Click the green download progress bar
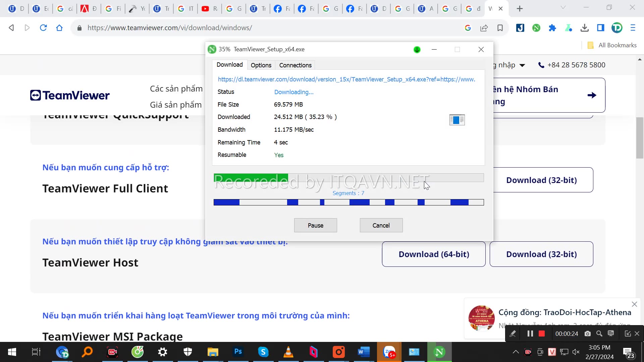This screenshot has height=362, width=644. click(251, 177)
